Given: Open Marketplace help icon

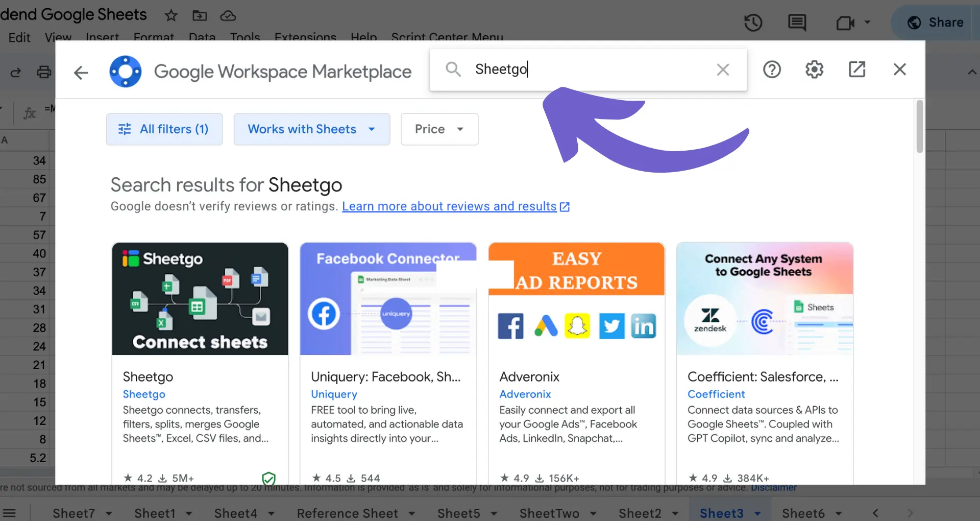Looking at the screenshot, I should (772, 69).
